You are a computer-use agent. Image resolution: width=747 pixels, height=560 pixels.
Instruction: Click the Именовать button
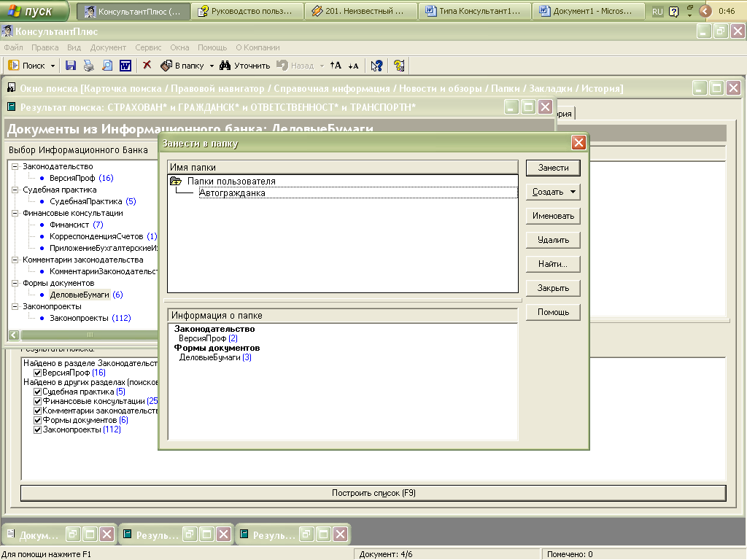point(553,216)
